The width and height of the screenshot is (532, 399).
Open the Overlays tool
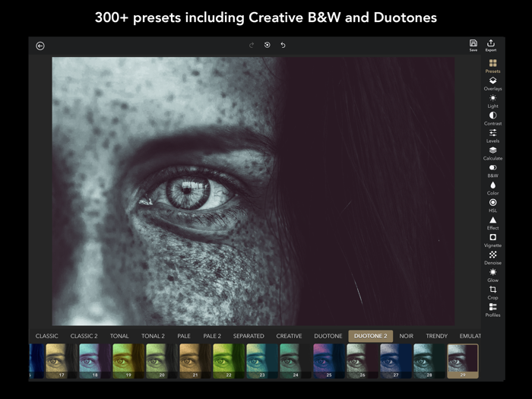492,84
